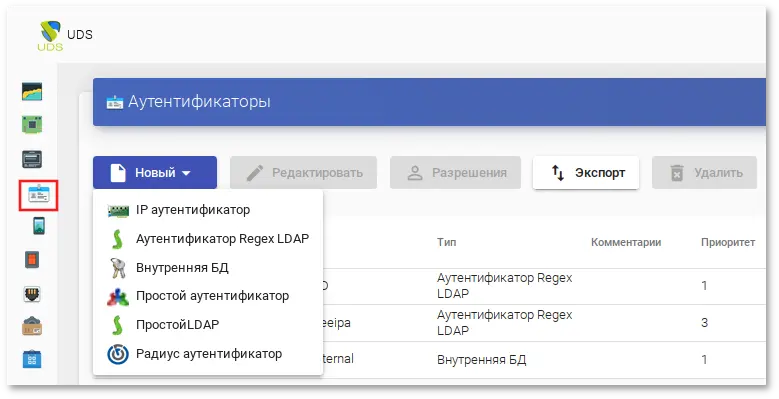The height and width of the screenshot is (399, 779).
Task: Choose ПростойLDAP from the menu
Action: click(208, 325)
